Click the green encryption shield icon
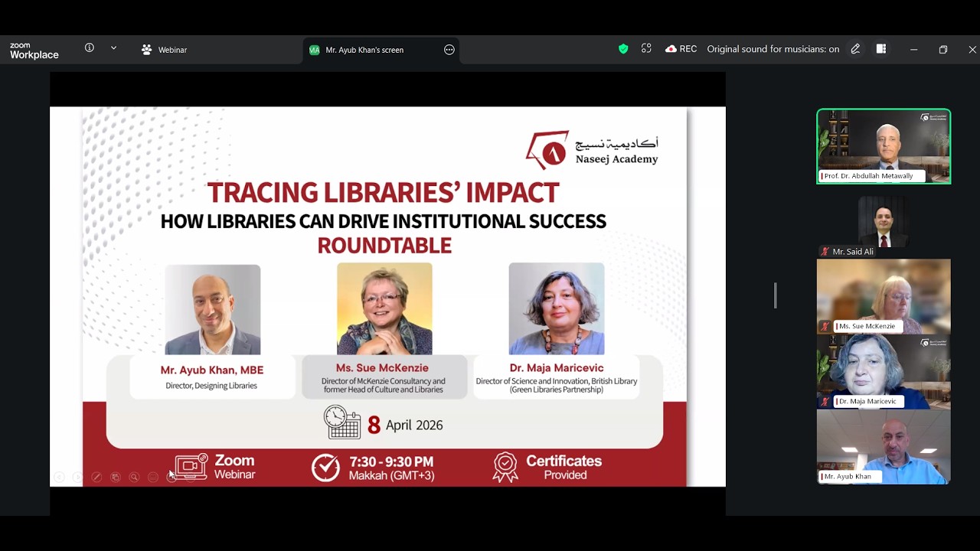The image size is (980, 551). 623,49
